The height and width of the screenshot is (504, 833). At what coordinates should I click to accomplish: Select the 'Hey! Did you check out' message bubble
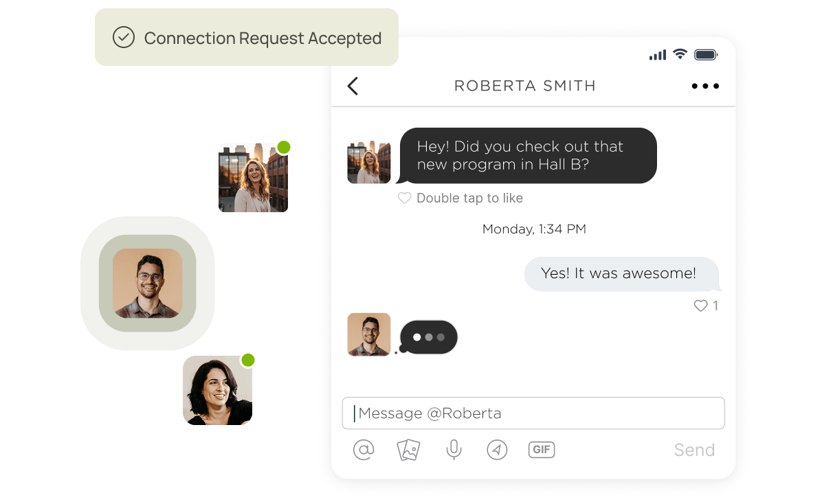pos(528,156)
